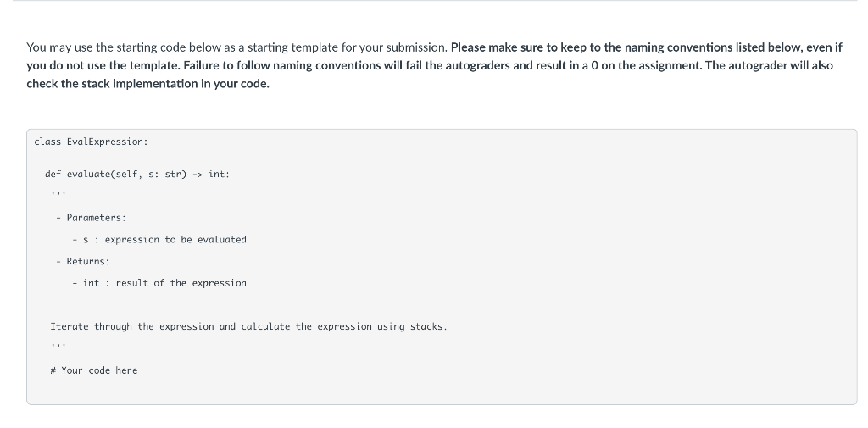Place cursor at '# Your code here' comment
This screenshot has width=868, height=428.
(93, 370)
